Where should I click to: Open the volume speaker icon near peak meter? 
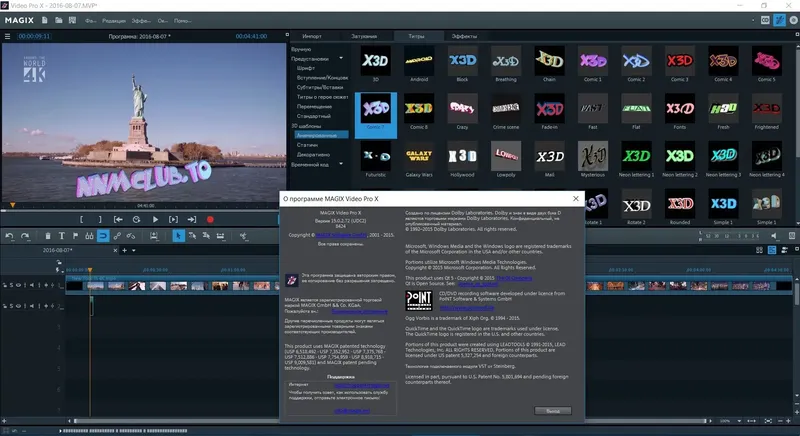774,236
